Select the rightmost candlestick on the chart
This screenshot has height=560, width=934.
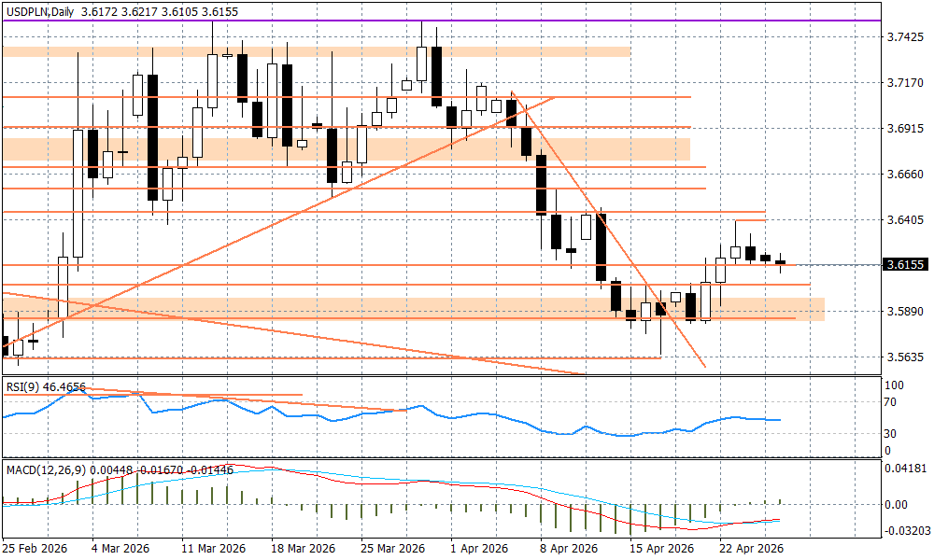(x=781, y=263)
